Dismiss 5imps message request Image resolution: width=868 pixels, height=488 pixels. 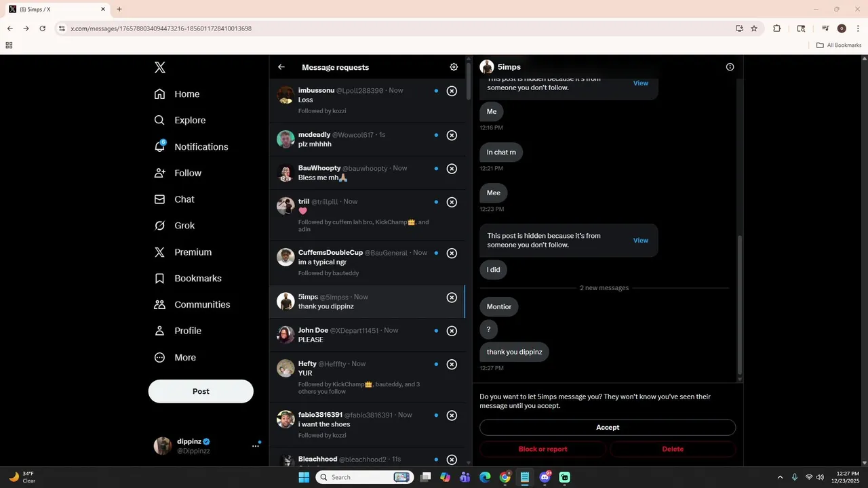(452, 298)
